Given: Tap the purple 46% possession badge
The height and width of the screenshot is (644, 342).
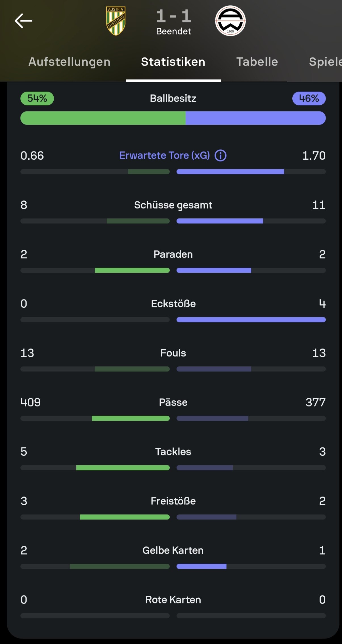Looking at the screenshot, I should click(x=309, y=98).
